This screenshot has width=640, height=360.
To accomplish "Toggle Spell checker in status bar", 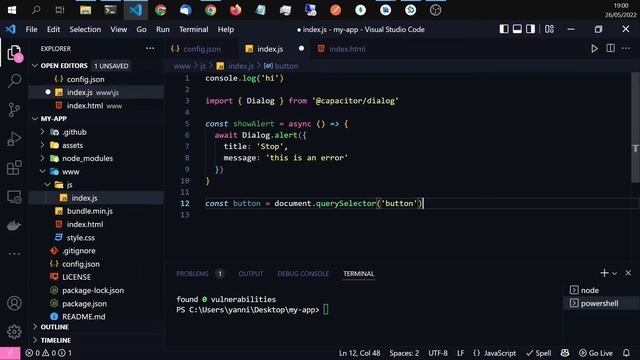I will click(539, 353).
